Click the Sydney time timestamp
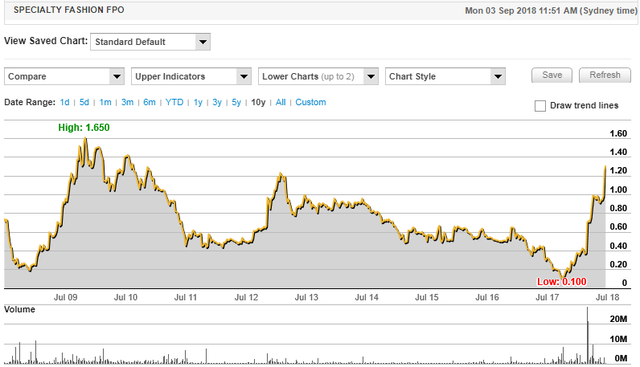 (x=551, y=11)
